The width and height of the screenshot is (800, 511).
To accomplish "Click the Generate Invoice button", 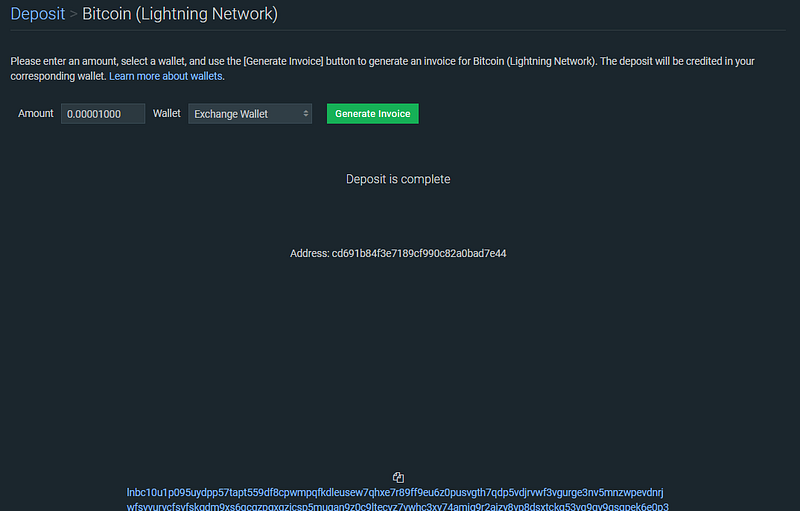I will point(372,114).
